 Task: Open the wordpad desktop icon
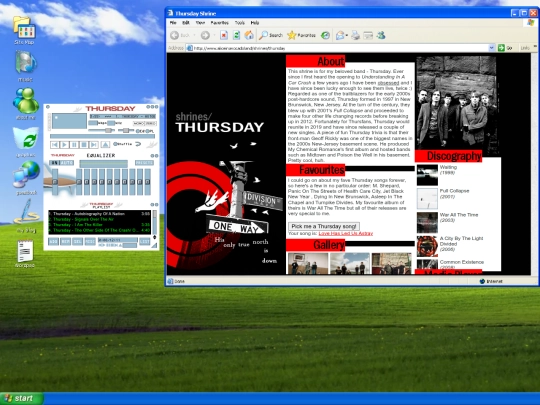pyautogui.click(x=25, y=254)
